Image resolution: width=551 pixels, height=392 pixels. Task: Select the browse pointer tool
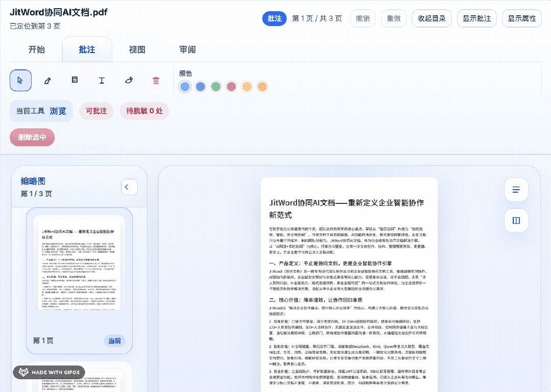[20, 81]
